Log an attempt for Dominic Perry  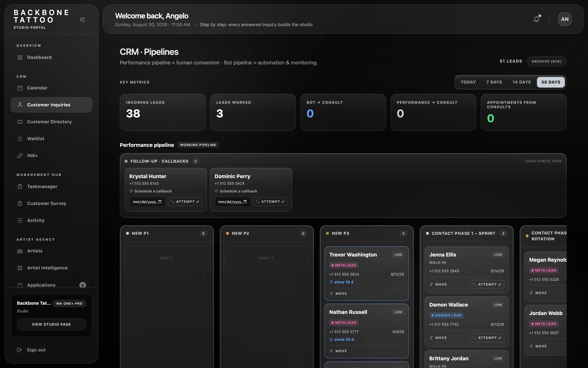[270, 202]
